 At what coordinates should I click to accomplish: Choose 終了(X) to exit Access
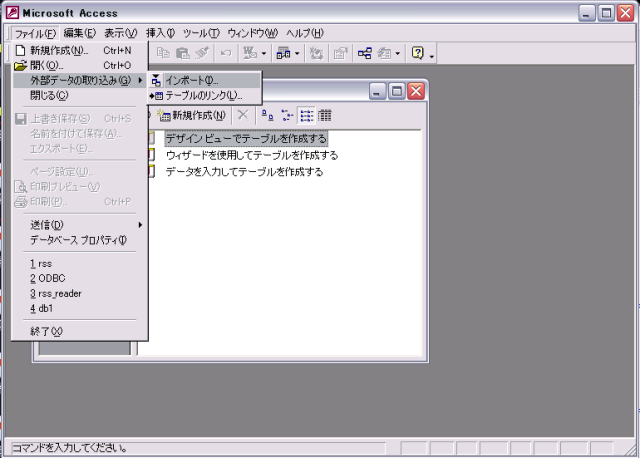tap(80, 331)
